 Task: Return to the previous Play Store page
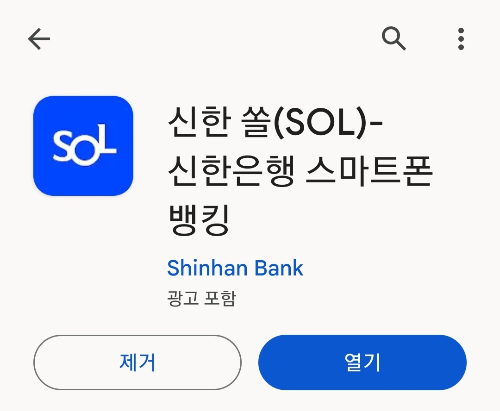click(x=39, y=39)
